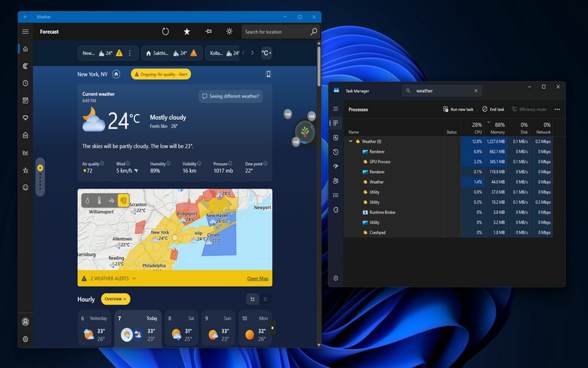Open Task Manager settings gear
This screenshot has width=588, height=368.
click(x=336, y=278)
